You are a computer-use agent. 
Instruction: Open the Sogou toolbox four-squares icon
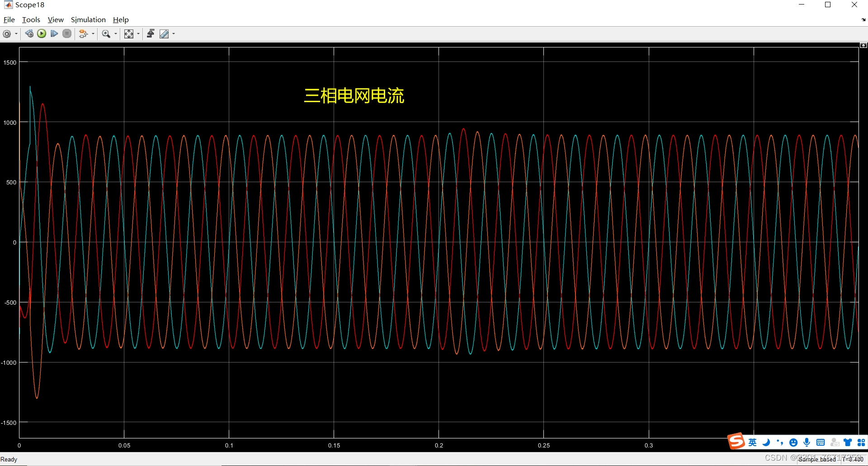pos(861,442)
